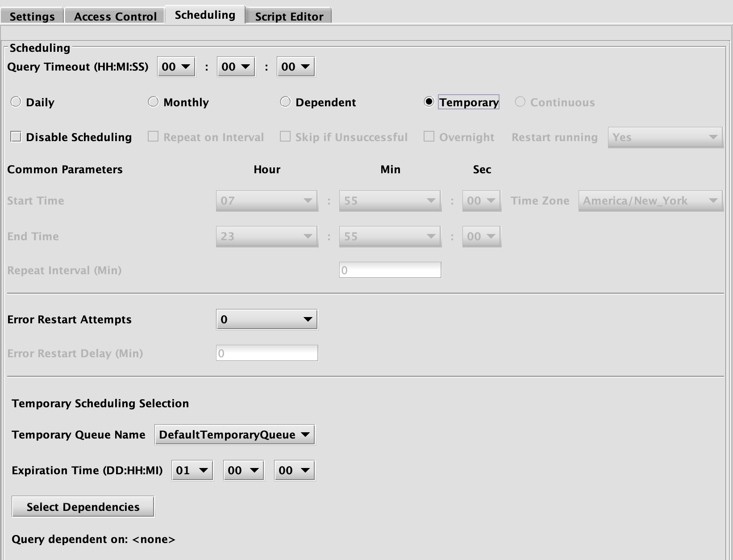This screenshot has height=560, width=733.
Task: Open End Time seconds dropdown
Action: coord(481,237)
